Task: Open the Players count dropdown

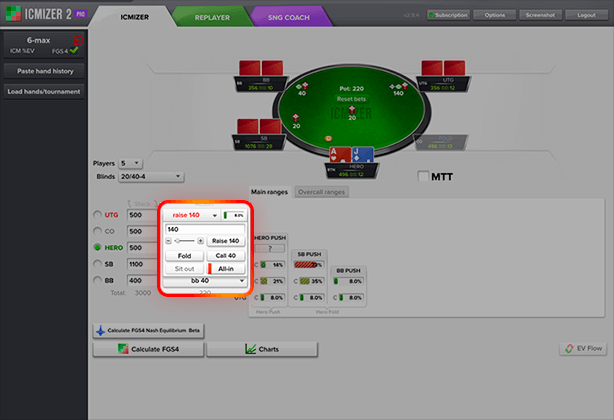Action: point(130,163)
